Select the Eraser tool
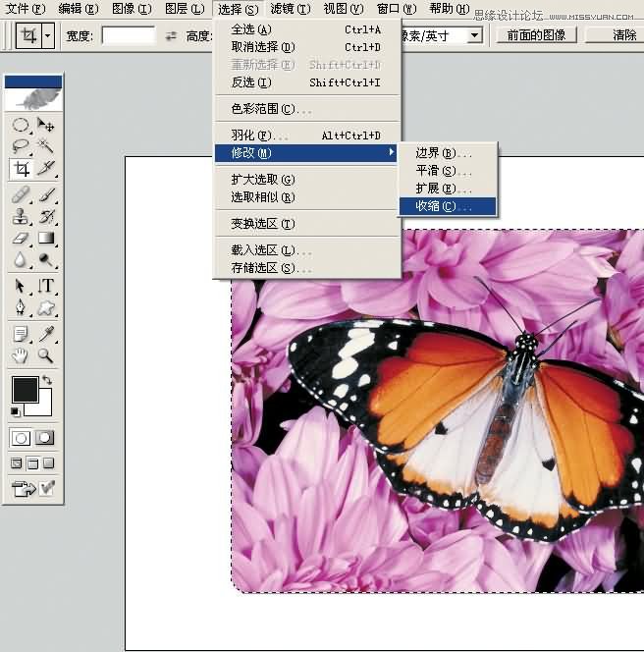Screen dimensions: 644x652 click(21, 239)
